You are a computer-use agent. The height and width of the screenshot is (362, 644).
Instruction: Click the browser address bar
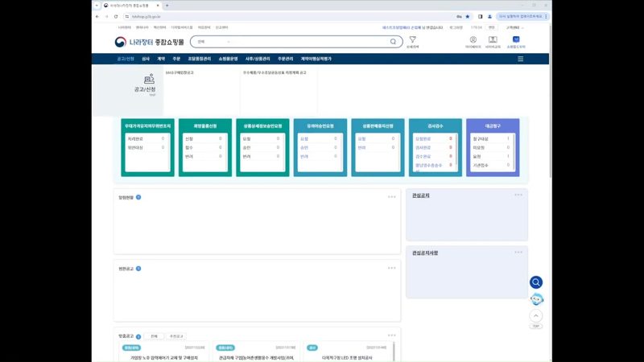(287, 16)
